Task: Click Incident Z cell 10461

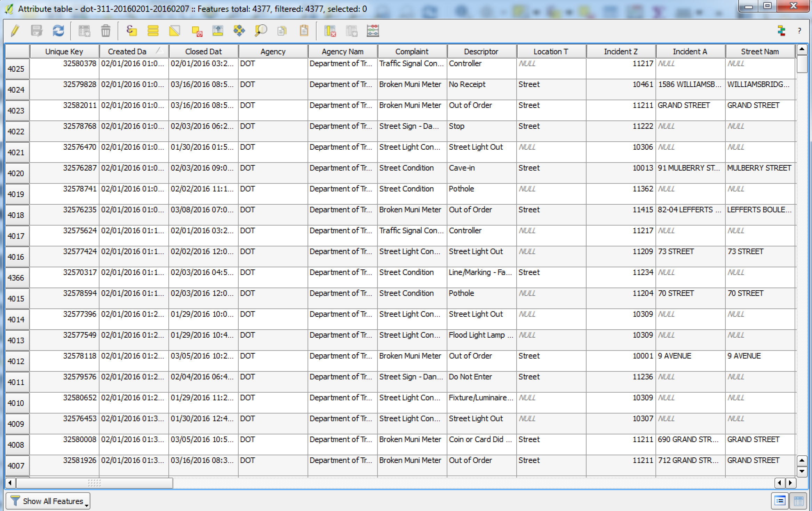Action: 621,89
